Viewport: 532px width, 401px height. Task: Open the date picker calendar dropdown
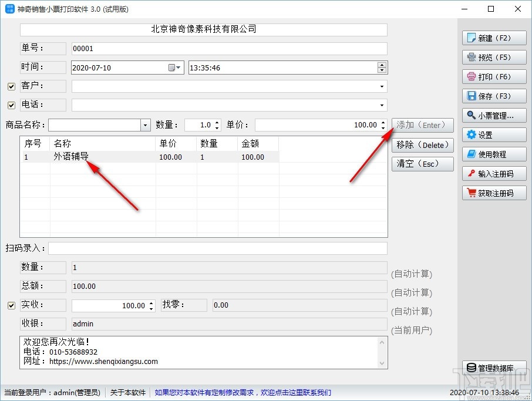(174, 68)
